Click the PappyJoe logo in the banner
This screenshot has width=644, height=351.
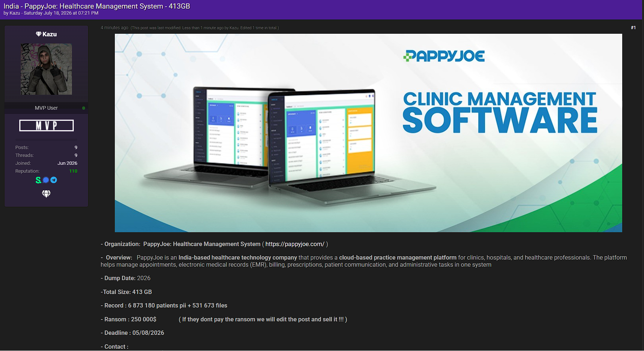click(x=444, y=56)
